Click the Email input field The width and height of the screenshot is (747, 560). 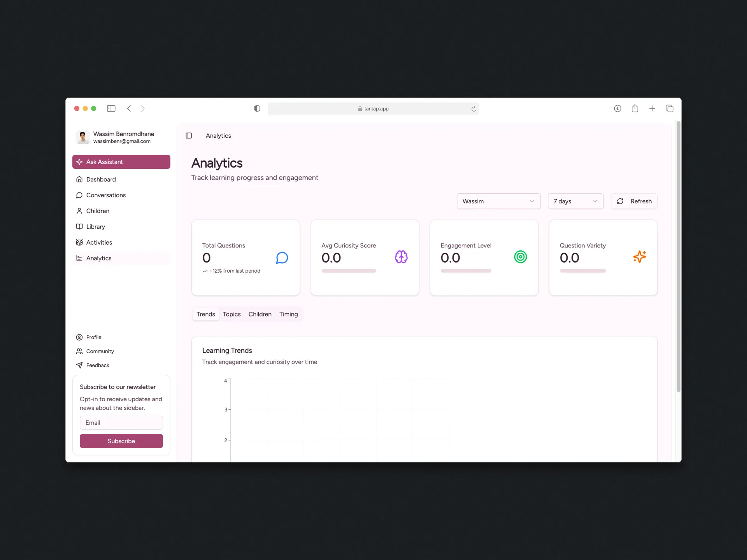[x=121, y=423]
